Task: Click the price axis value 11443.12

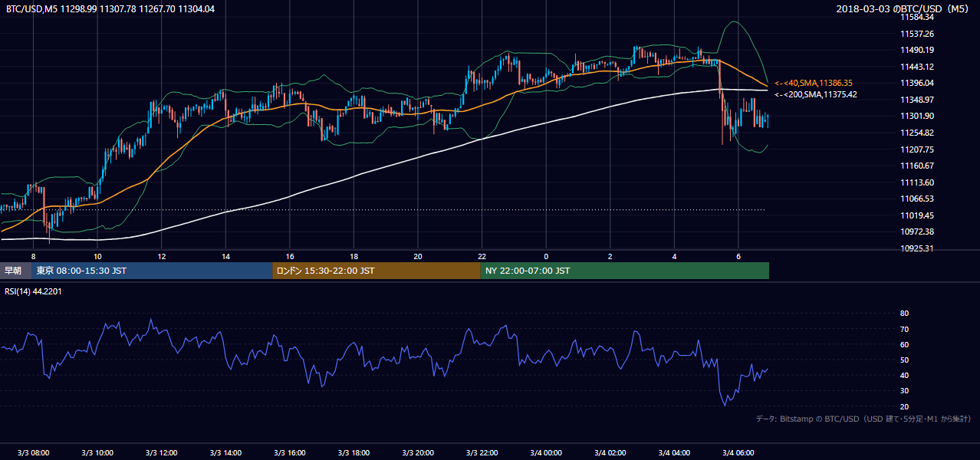Action: click(x=917, y=67)
